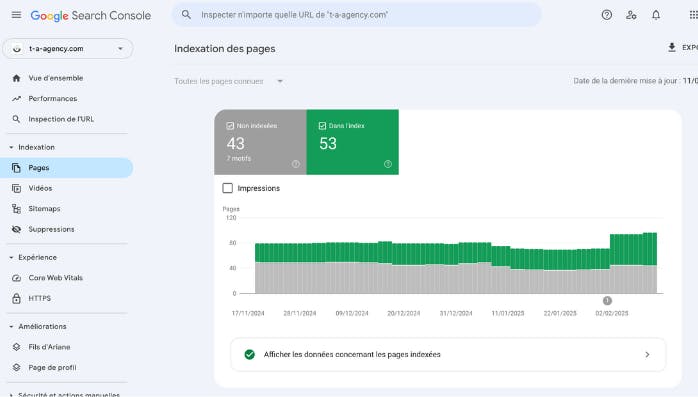Image resolution: width=698 pixels, height=397 pixels.
Task: Click the Date de la dernière mise à jour text
Action: coord(636,81)
